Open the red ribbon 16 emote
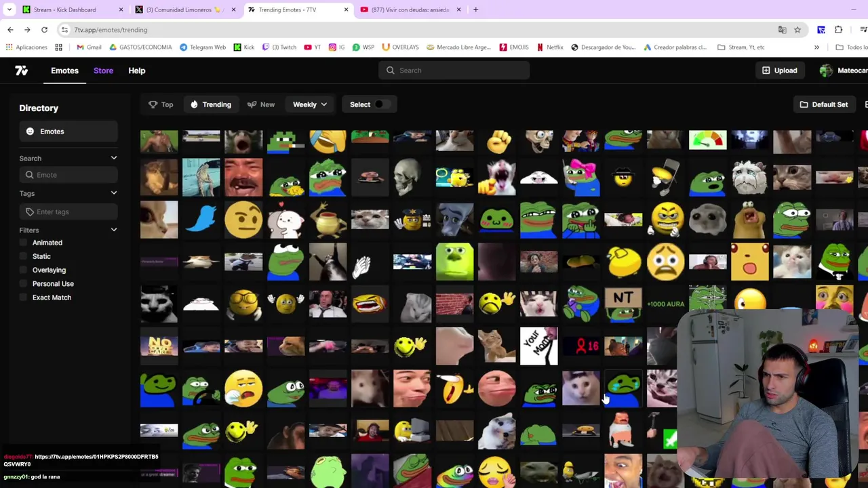 (x=581, y=346)
